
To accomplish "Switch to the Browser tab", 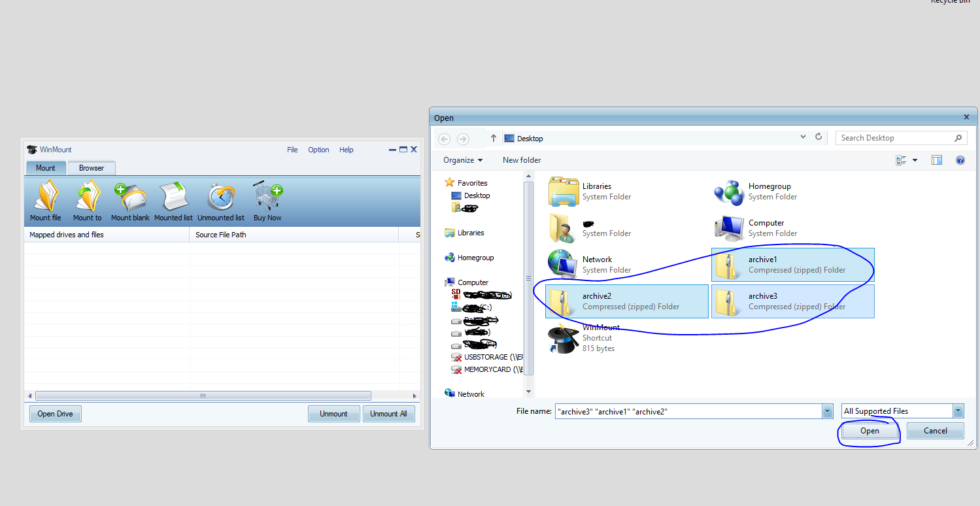I will (92, 168).
